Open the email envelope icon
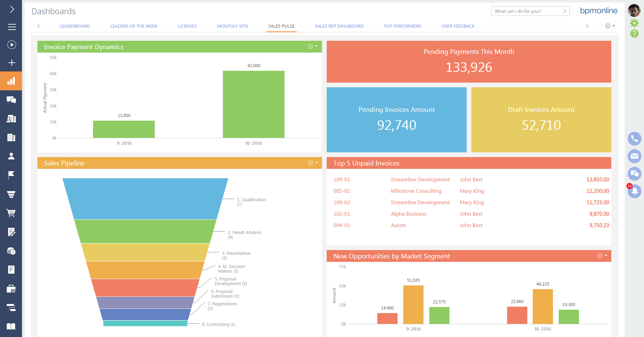This screenshot has height=337, width=644. point(634,156)
